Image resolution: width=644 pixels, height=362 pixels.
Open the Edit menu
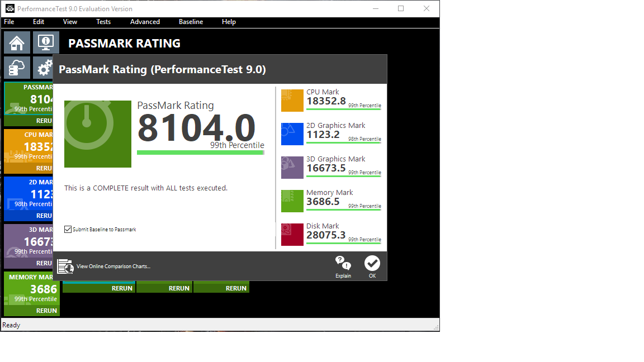pyautogui.click(x=39, y=22)
